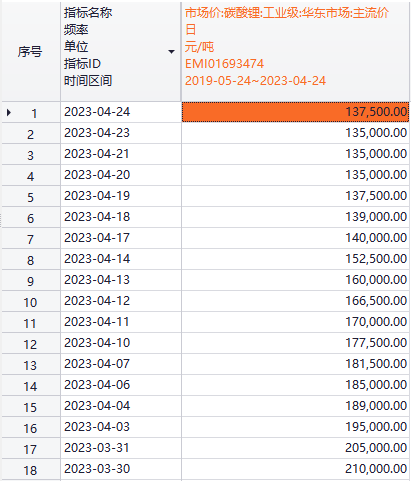Click date cell 2023-04-10
The image size is (411, 481).
(x=121, y=343)
